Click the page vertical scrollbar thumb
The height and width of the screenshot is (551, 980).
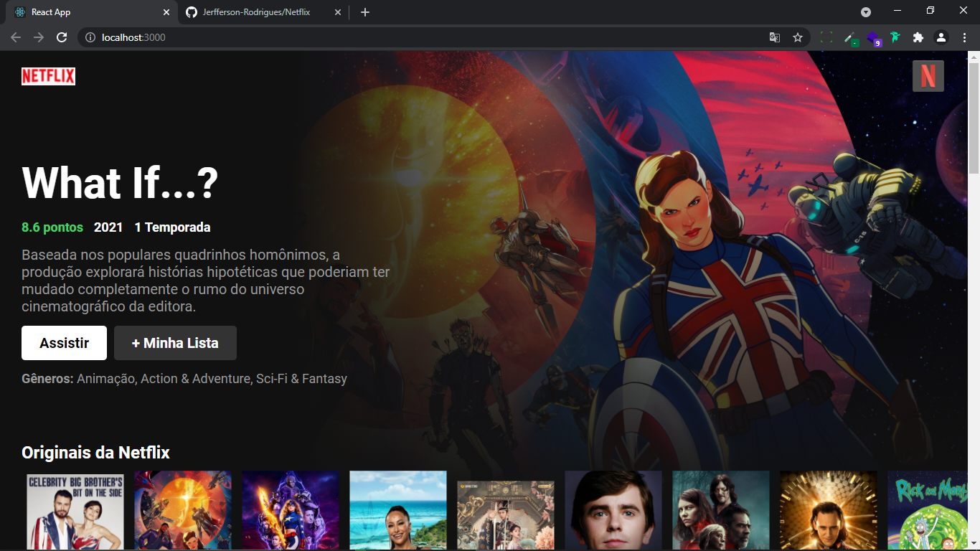click(974, 118)
